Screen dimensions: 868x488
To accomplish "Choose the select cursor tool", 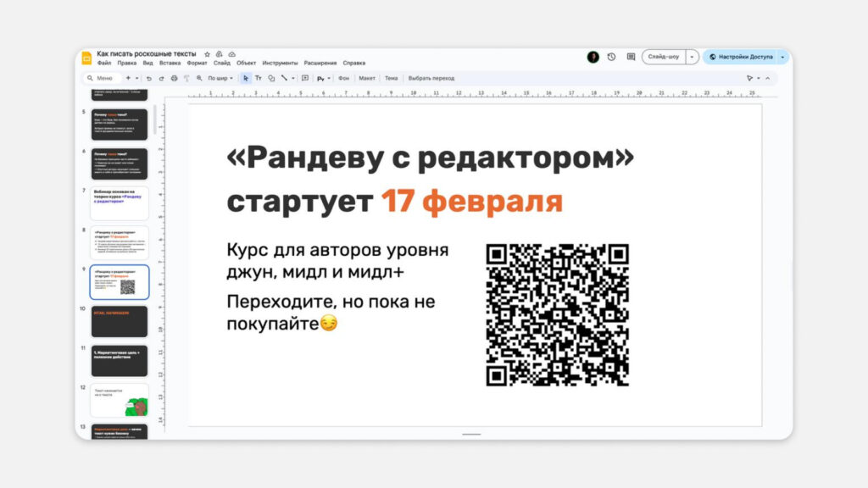I will pos(246,79).
